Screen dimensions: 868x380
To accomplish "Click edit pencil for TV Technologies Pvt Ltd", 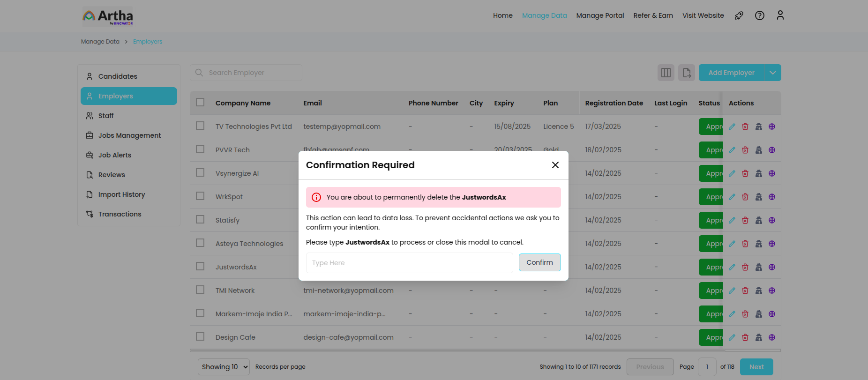I will pos(732,127).
